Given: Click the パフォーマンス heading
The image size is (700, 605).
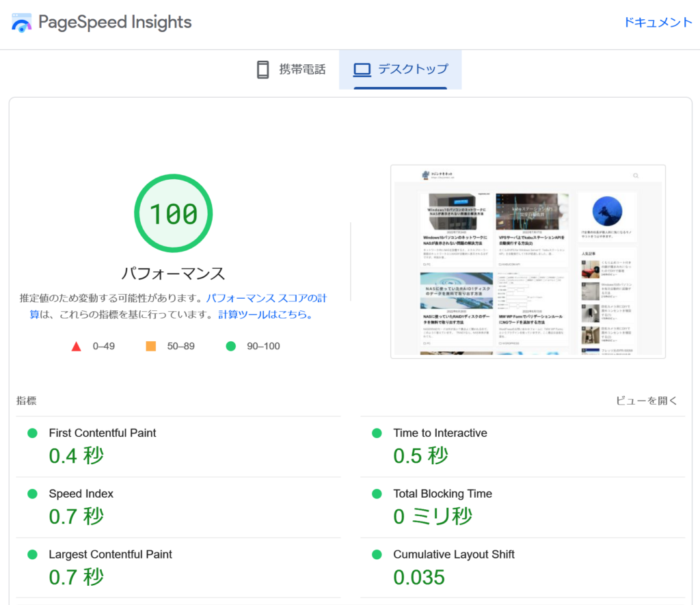Looking at the screenshot, I should tap(173, 273).
